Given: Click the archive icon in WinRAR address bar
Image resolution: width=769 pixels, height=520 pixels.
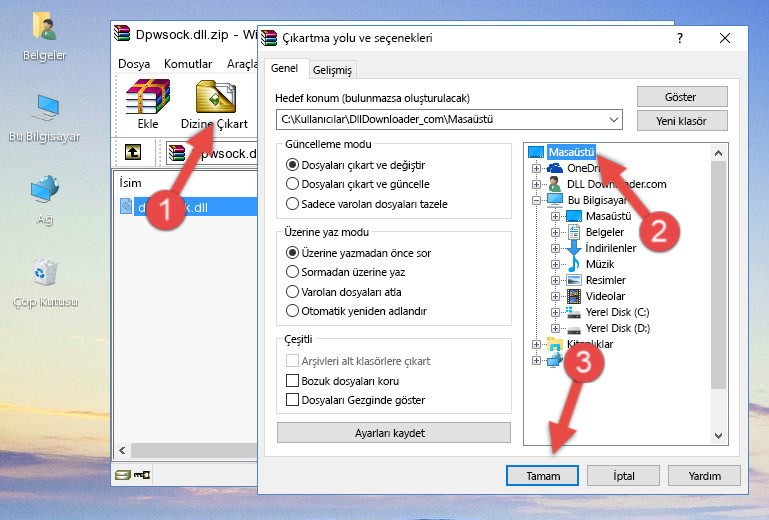Looking at the screenshot, I should click(x=177, y=153).
